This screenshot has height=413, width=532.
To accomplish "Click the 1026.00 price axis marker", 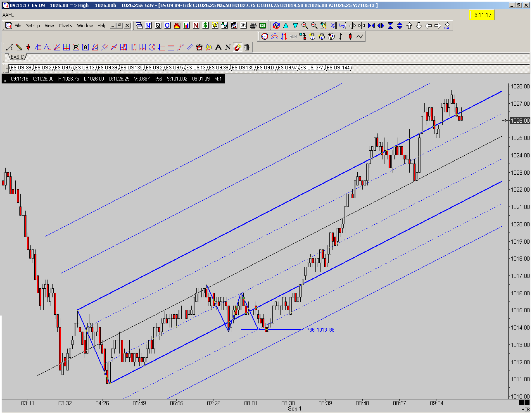I will pos(520,121).
